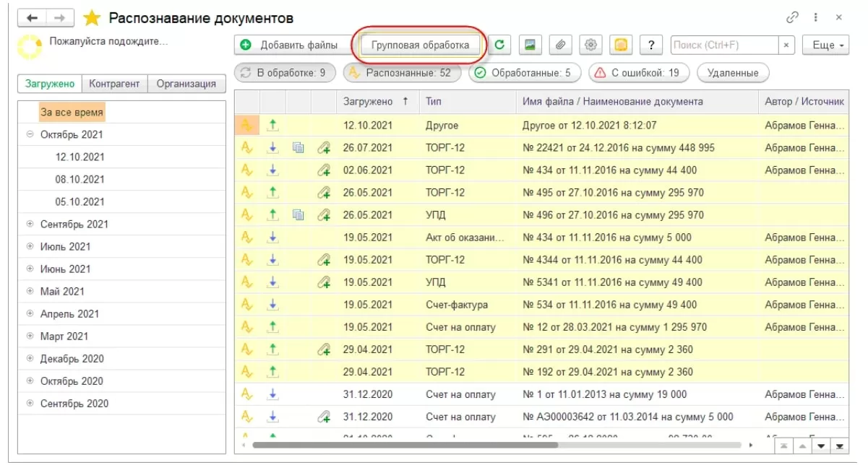Click the image preview icon in toolbar
Screen dimensions: 868x465
click(530, 45)
